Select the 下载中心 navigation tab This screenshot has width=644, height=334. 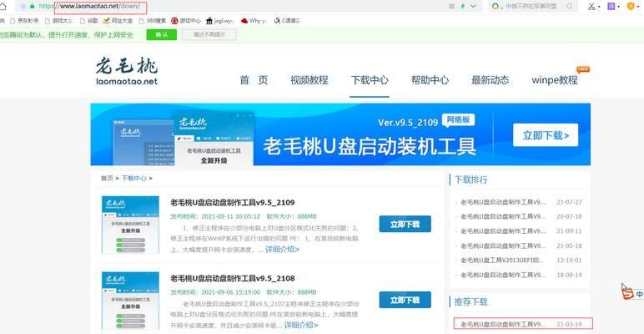coord(370,80)
